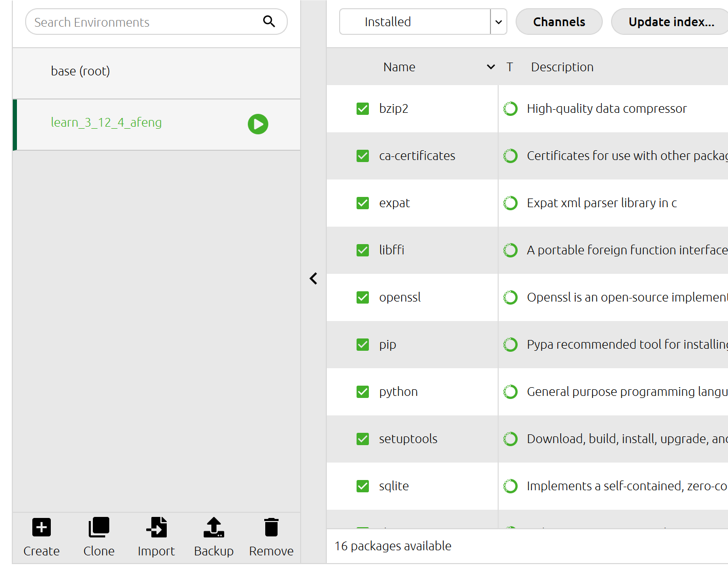Uncheck the openssl package checkbox
The height and width of the screenshot is (580, 728).
[363, 297]
